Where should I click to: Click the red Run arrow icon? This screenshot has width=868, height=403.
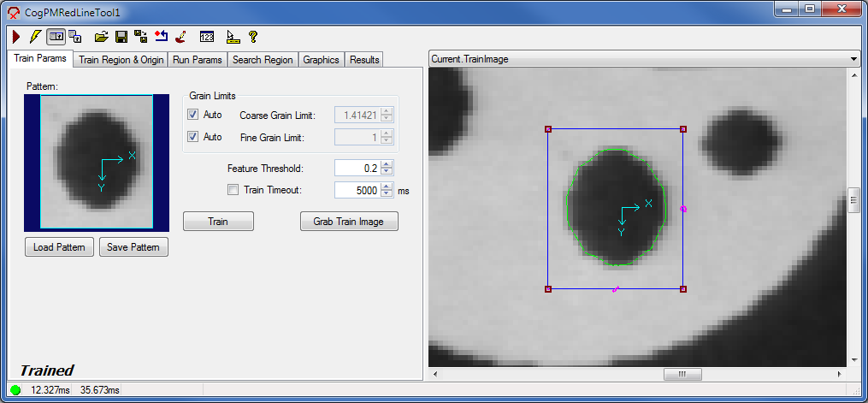[15, 37]
